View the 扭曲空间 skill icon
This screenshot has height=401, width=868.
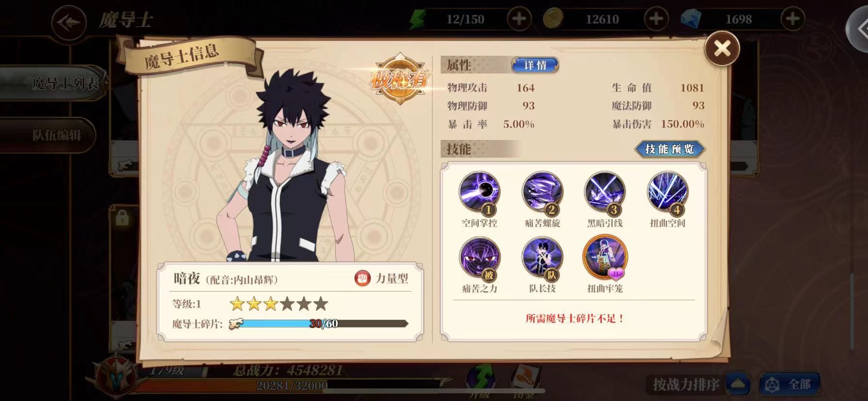tap(667, 193)
